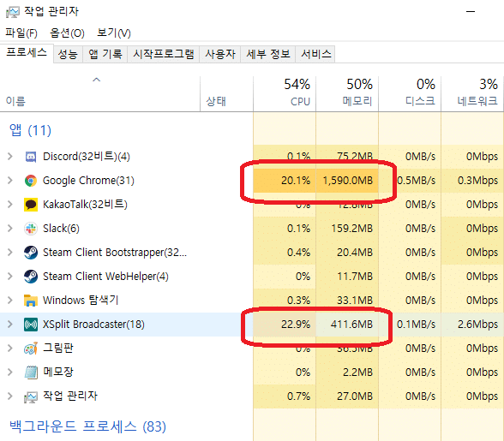The image size is (504, 441).
Task: Switch to the 서비스 tab
Action: [315, 54]
